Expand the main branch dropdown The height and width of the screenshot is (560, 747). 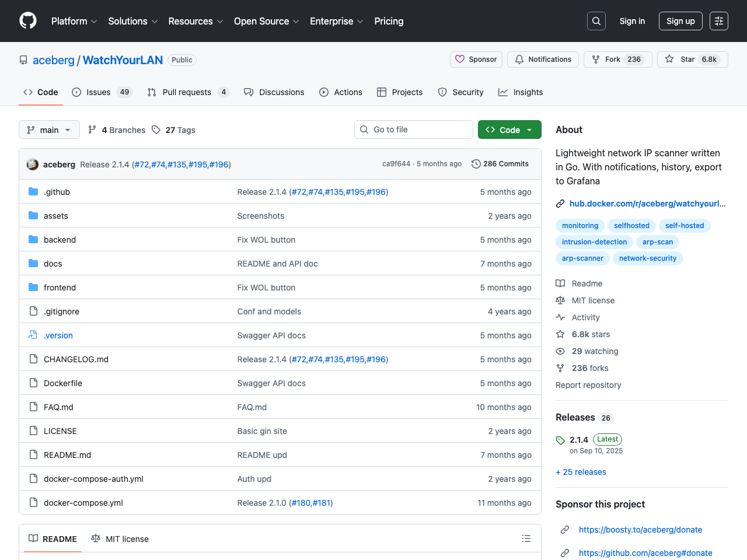pos(49,130)
